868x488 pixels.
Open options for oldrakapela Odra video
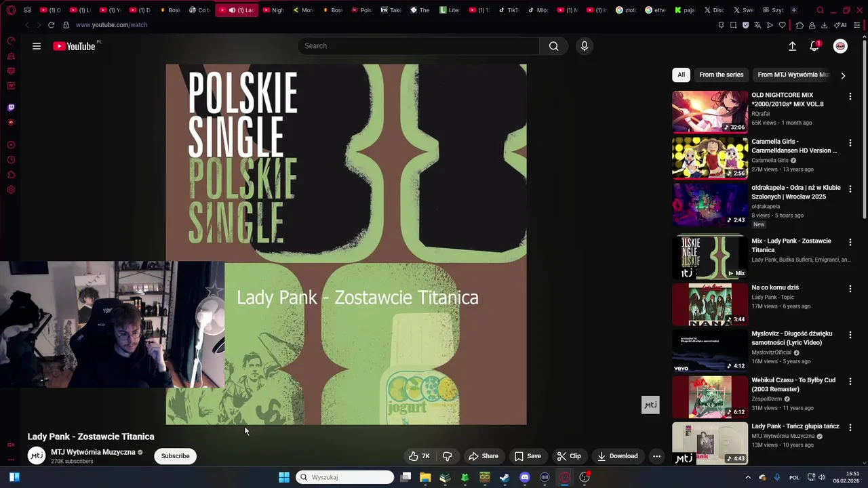(x=850, y=188)
